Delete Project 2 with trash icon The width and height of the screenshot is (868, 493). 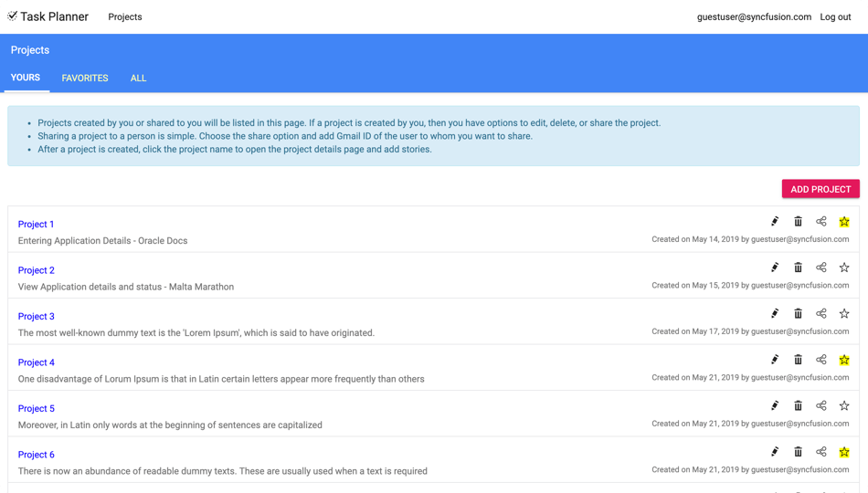[798, 267]
